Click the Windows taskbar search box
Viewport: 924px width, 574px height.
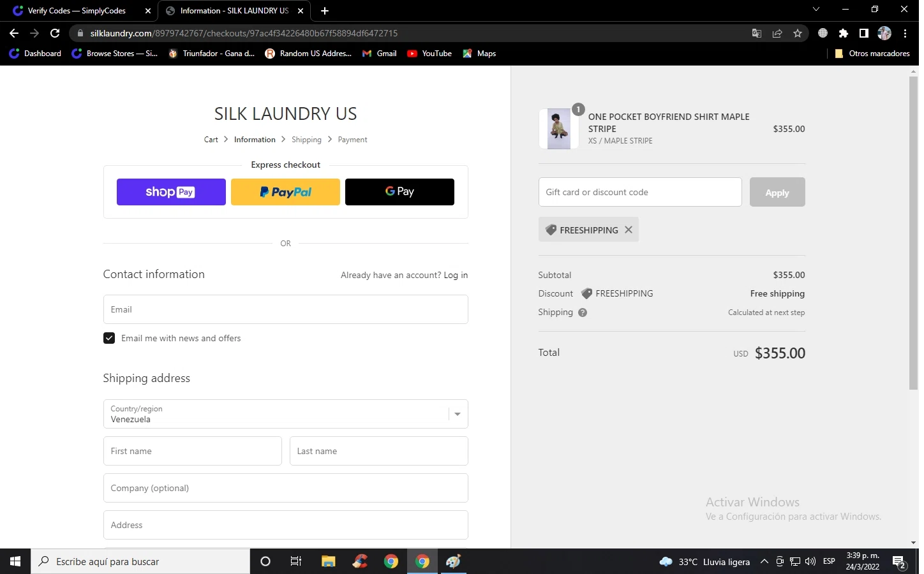tap(140, 561)
